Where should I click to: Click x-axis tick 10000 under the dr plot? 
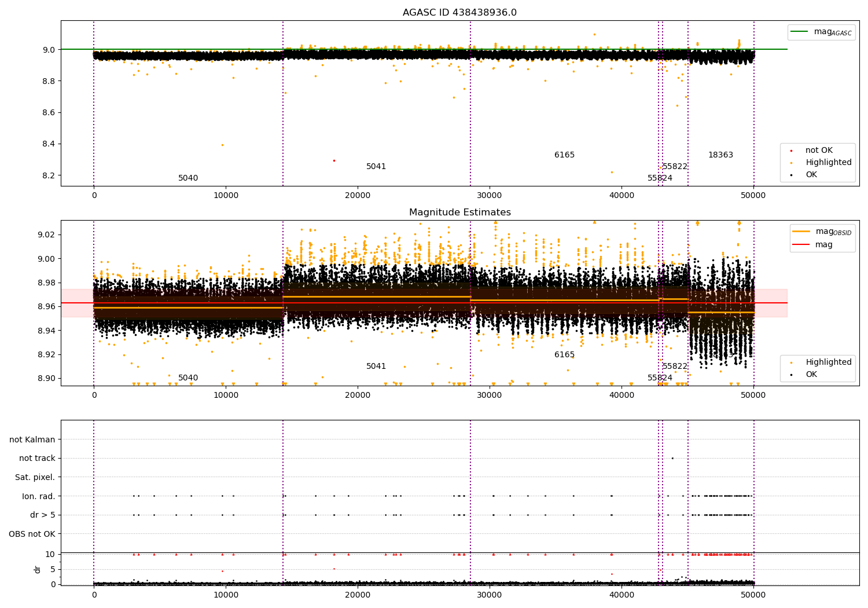point(226,594)
